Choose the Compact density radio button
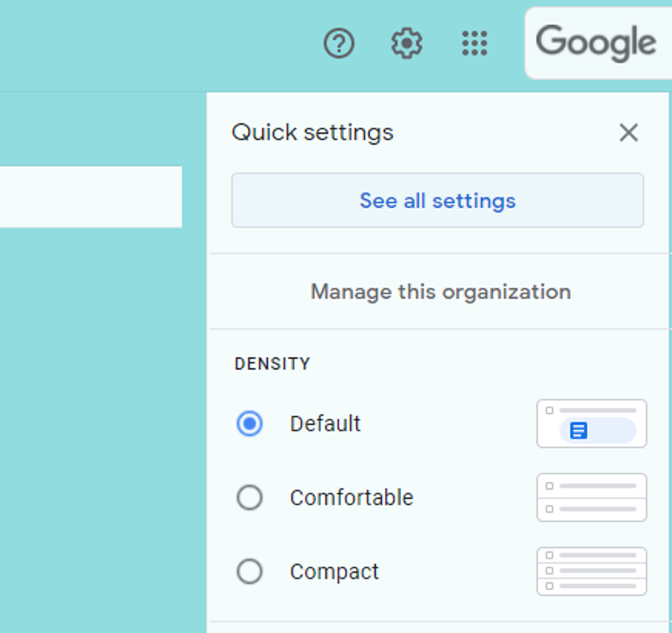This screenshot has width=672, height=633. coord(250,571)
